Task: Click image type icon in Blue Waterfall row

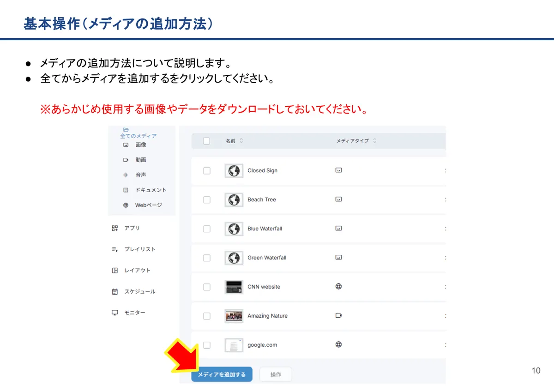Action: 338,229
